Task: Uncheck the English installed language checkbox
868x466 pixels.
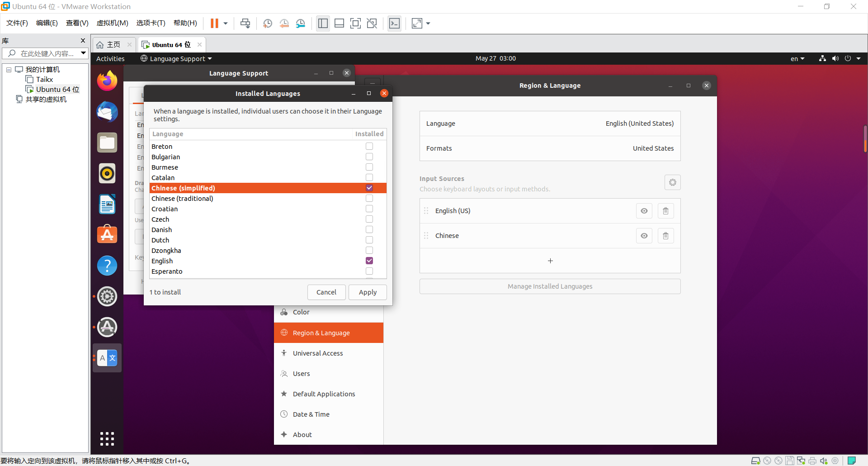Action: point(369,261)
